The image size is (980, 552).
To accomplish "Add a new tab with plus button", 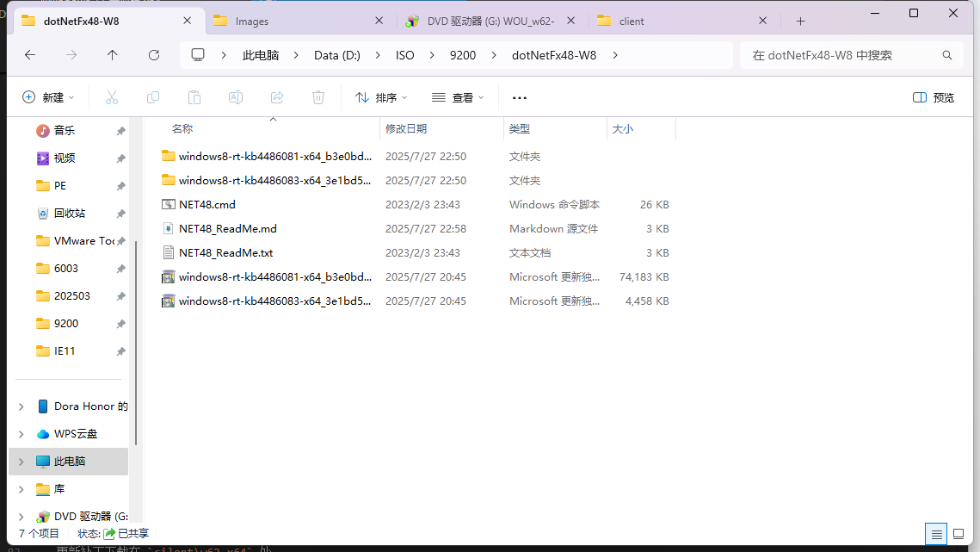I will point(801,22).
